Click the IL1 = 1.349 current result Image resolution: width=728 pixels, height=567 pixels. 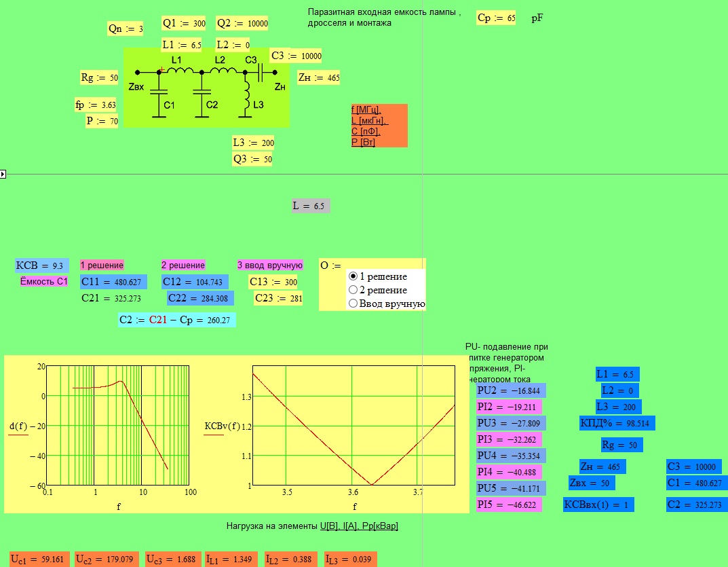click(231, 559)
